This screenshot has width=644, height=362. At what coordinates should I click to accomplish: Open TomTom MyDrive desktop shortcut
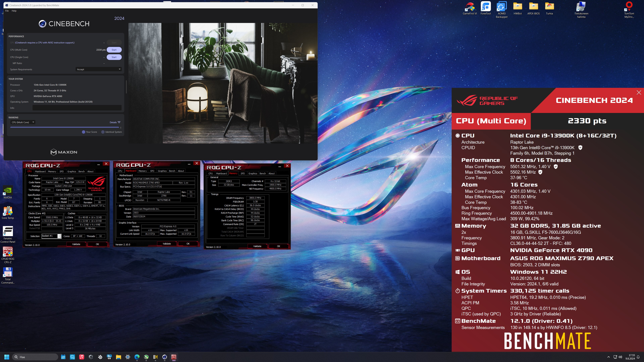629,10
